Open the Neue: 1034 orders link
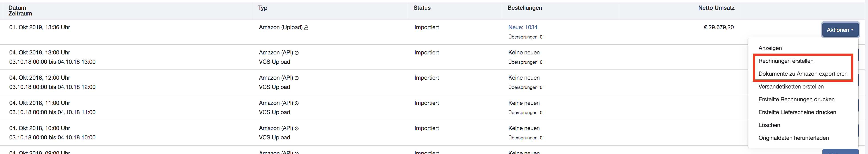 pyautogui.click(x=523, y=27)
